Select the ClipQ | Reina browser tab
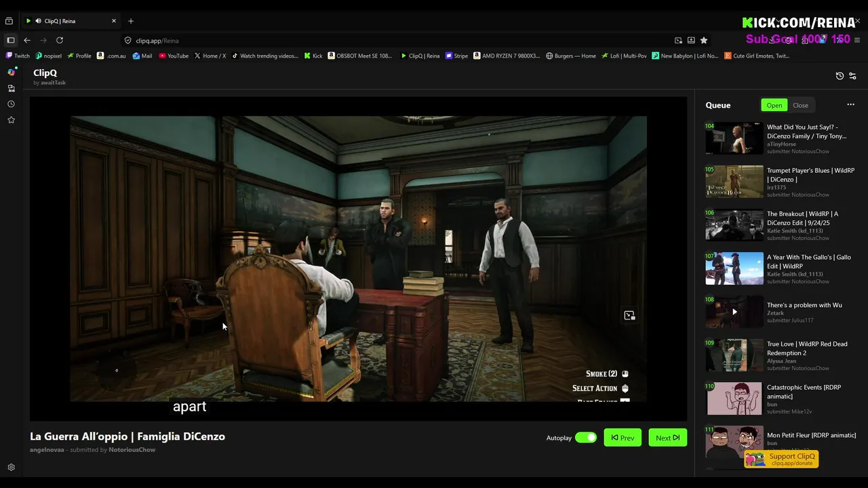Screen dimensions: 868x488 [x=70, y=21]
